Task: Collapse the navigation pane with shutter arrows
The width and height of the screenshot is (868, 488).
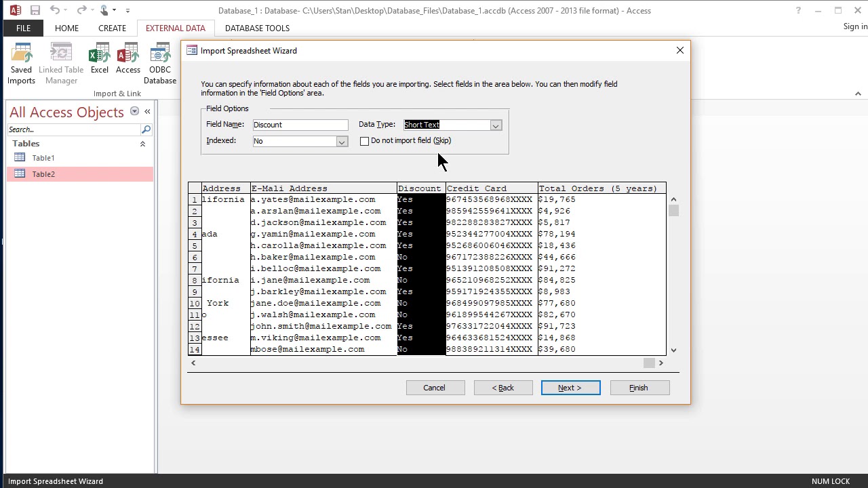Action: (x=147, y=111)
